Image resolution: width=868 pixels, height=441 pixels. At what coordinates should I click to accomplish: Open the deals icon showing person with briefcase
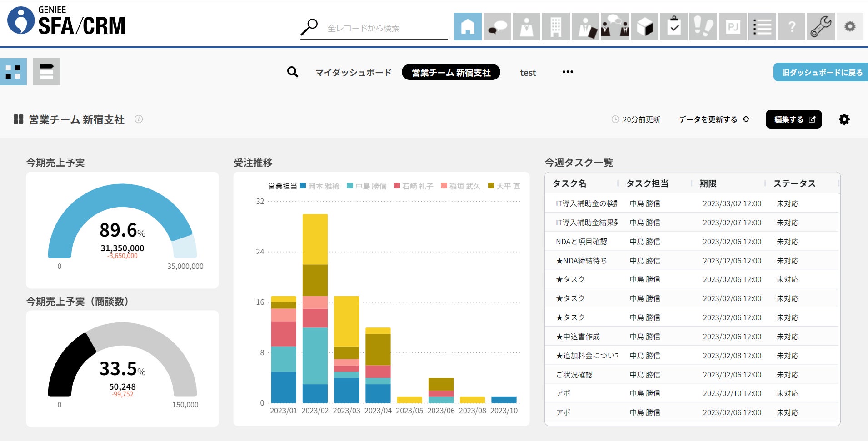pyautogui.click(x=585, y=27)
